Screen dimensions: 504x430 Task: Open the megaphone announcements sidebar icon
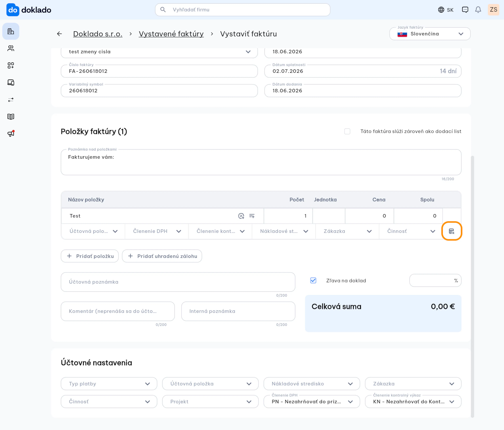click(x=11, y=133)
